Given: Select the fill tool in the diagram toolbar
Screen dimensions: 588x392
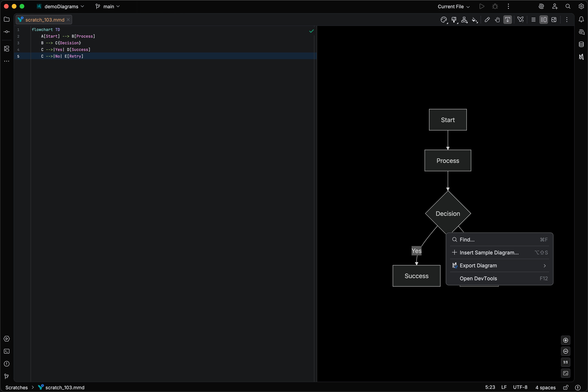Looking at the screenshot, I should click(475, 20).
